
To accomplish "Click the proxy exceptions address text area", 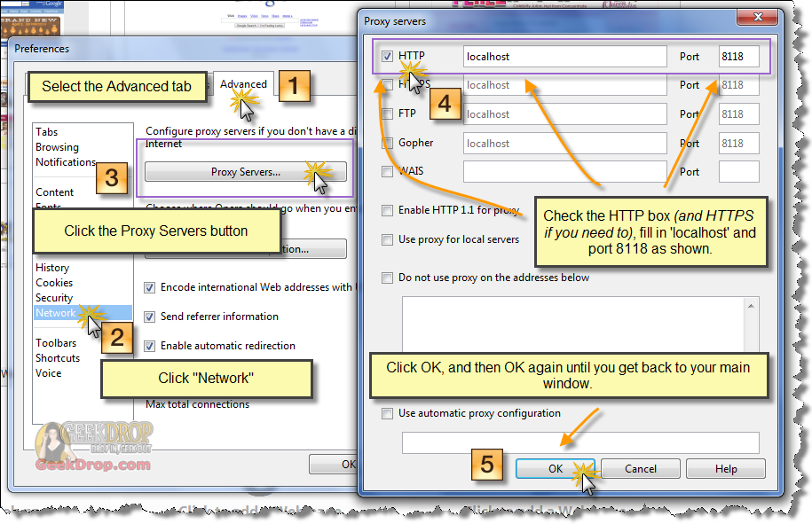I will click(x=572, y=325).
